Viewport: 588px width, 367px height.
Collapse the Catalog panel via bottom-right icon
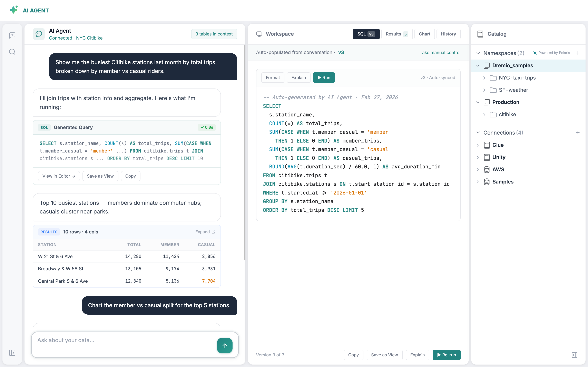[575, 355]
